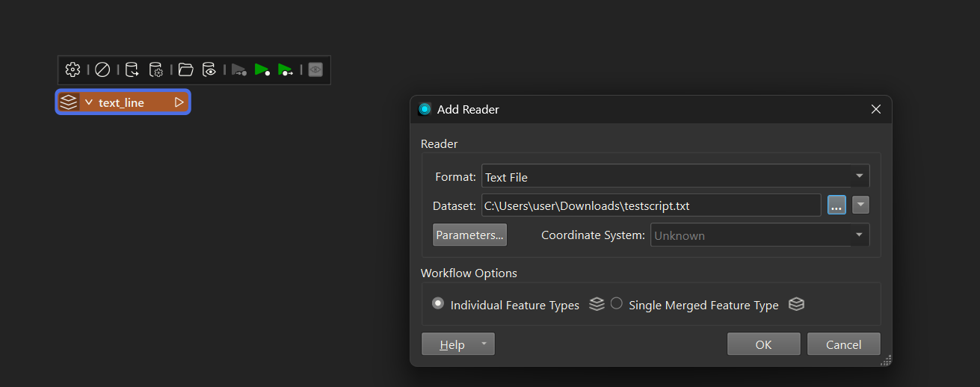Click the open folder toolbar icon
Screen dimensions: 980x387
[186, 69]
